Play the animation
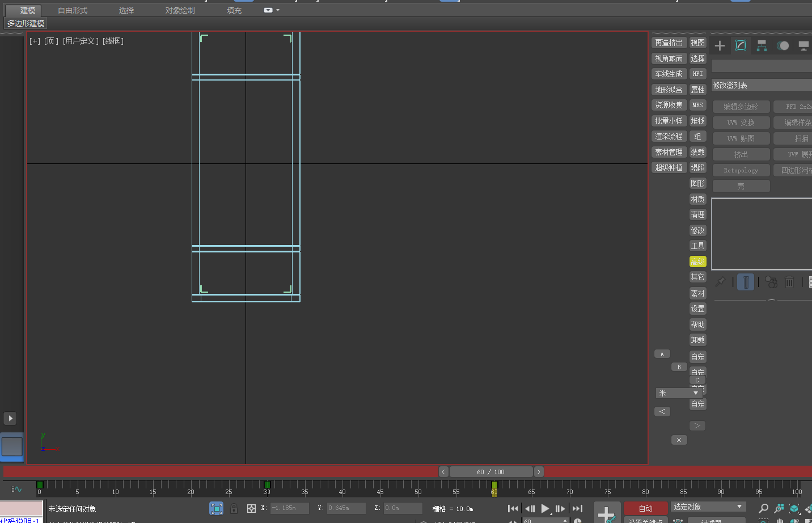 (x=545, y=509)
